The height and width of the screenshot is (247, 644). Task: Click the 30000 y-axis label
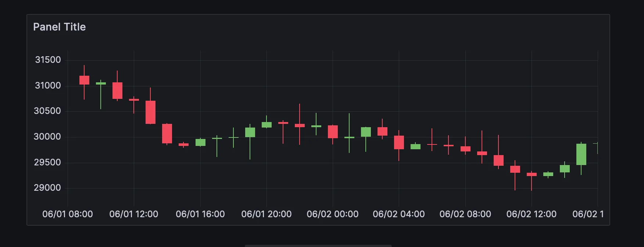pos(47,137)
